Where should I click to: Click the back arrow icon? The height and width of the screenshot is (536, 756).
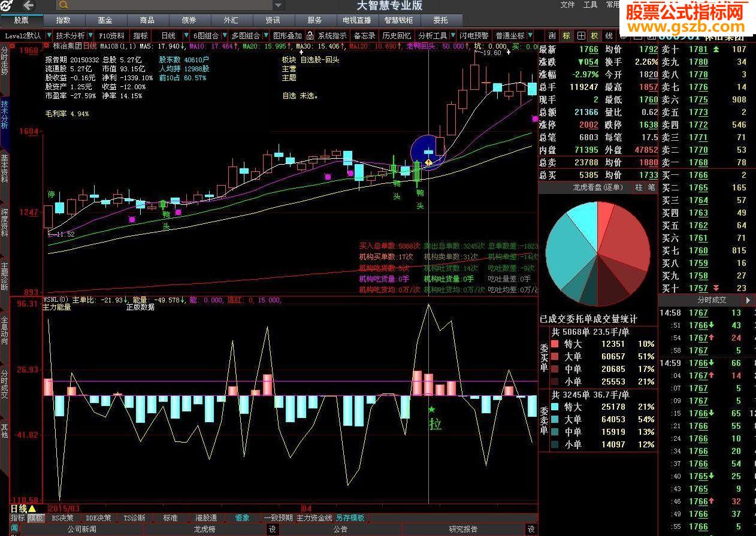coord(28,5)
